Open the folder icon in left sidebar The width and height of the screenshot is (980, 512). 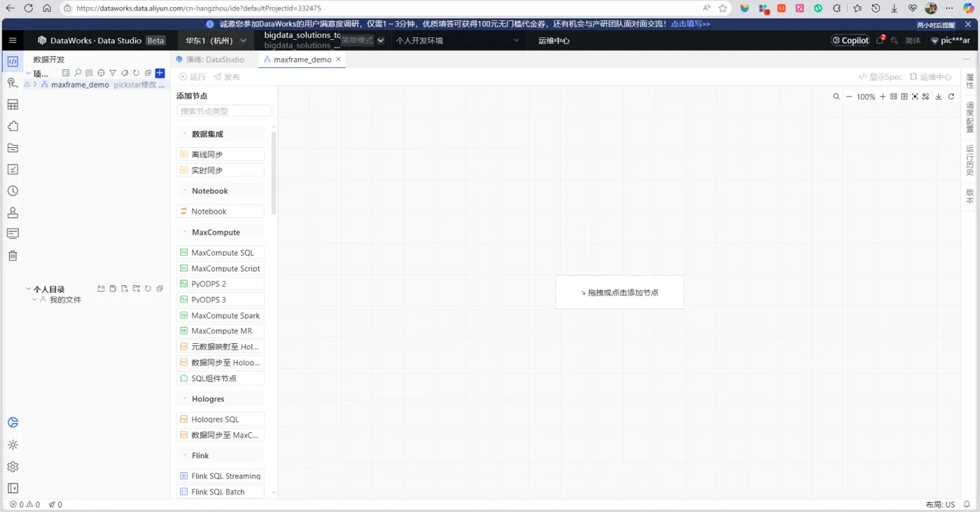pos(13,148)
